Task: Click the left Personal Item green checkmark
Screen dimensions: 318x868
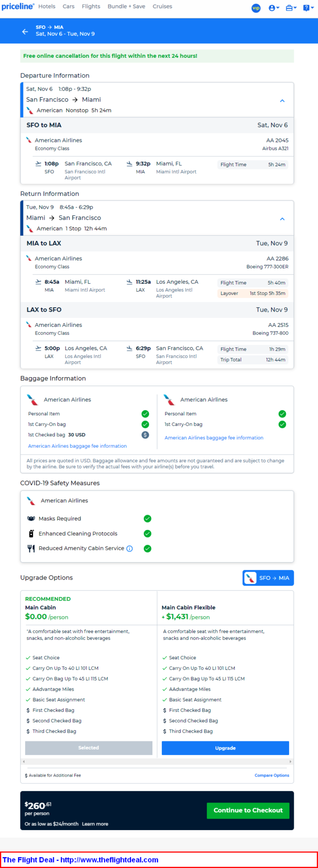Action: coord(145,414)
